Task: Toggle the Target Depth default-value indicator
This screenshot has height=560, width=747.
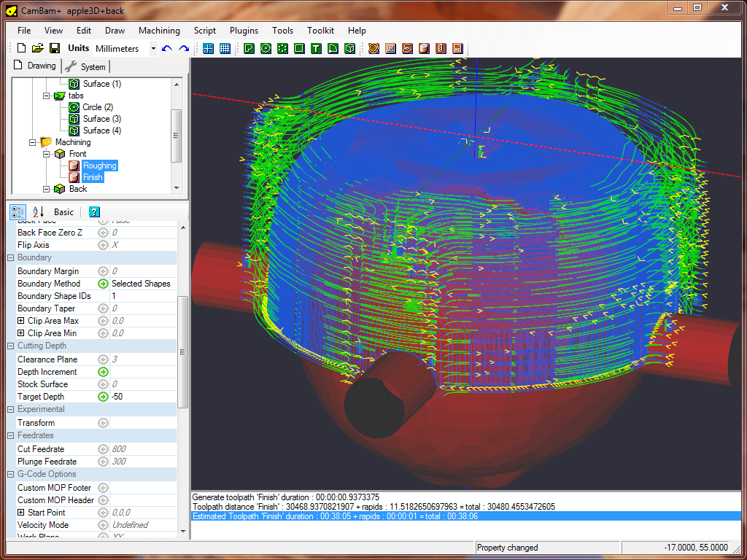Action: pyautogui.click(x=103, y=397)
